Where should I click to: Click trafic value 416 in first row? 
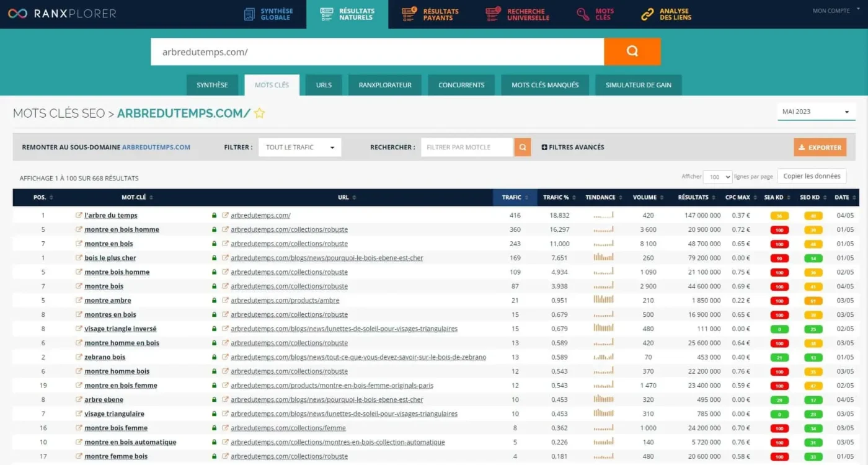(x=515, y=215)
